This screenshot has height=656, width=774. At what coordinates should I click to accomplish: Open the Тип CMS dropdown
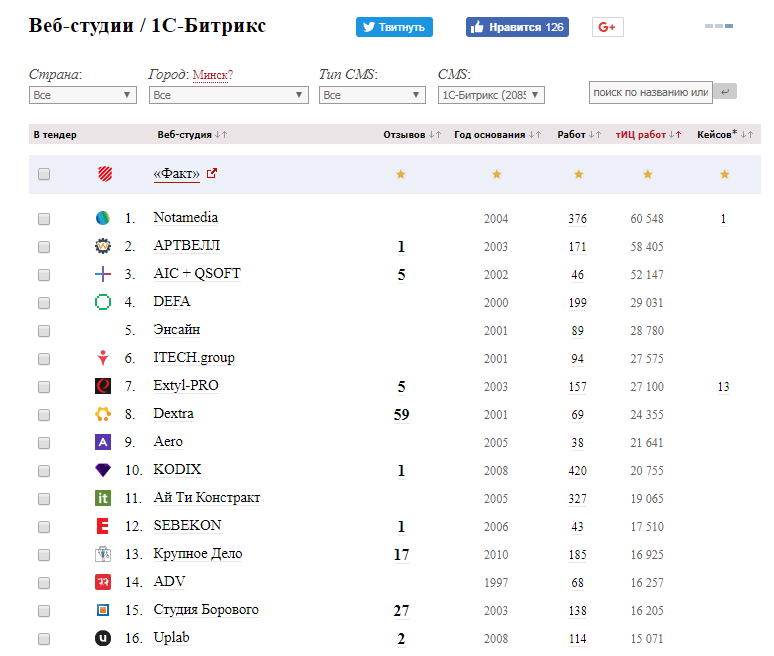point(372,95)
